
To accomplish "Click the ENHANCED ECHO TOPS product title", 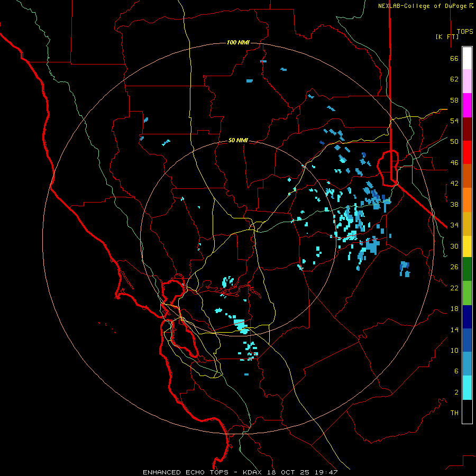I will point(186,472).
